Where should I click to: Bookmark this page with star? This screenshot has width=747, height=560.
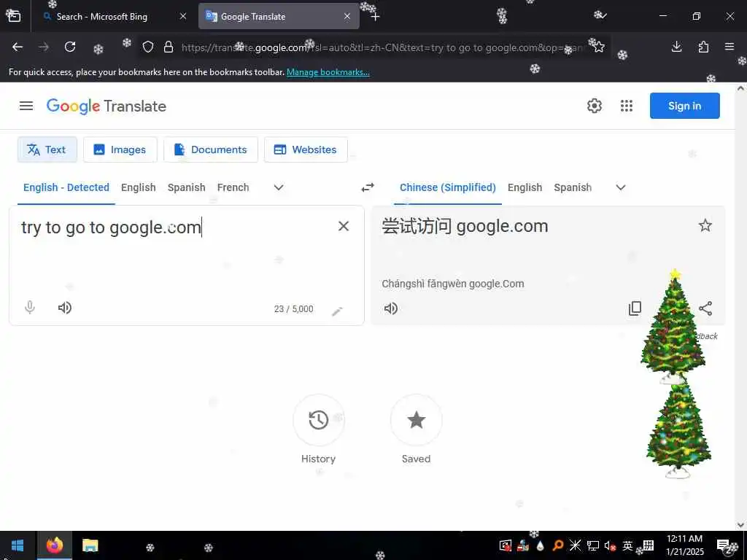tap(599, 47)
